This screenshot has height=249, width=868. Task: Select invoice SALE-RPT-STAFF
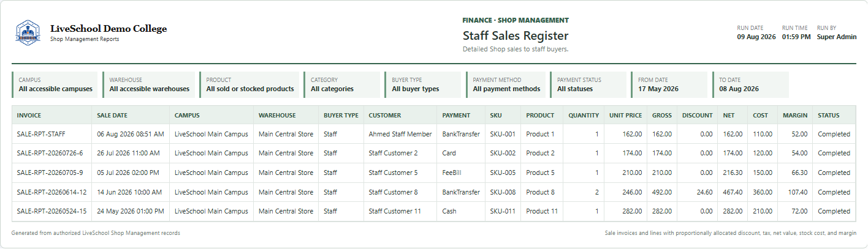click(41, 134)
